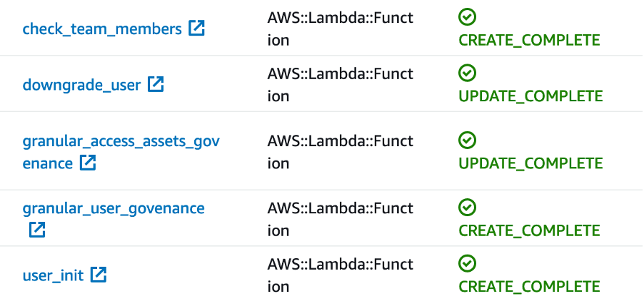The height and width of the screenshot is (301, 644).
Task: Click resource type cell in granular_user_govenance row
Action: pyautogui.click(x=340, y=219)
